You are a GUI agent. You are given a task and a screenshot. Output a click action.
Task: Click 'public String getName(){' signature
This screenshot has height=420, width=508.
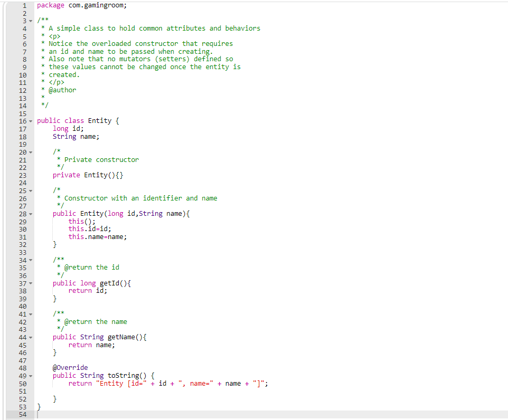click(99, 337)
